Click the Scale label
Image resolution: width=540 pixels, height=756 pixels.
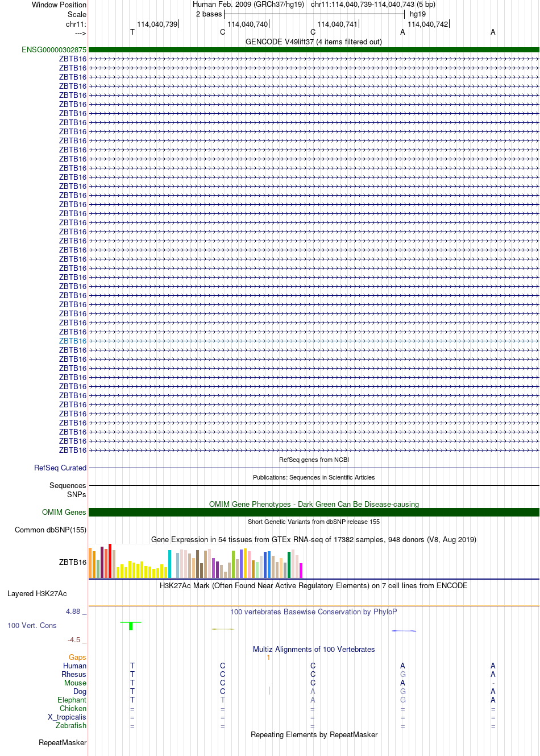[77, 15]
